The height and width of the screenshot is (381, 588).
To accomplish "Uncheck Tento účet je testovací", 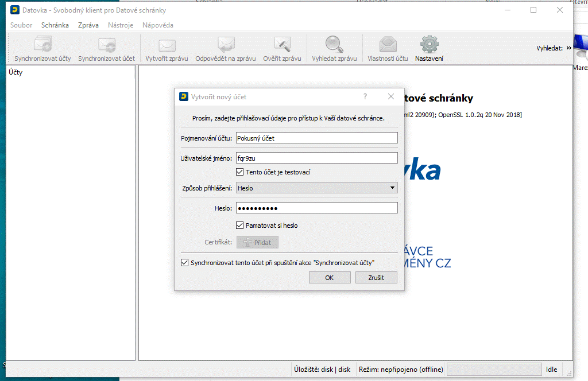I will 239,172.
